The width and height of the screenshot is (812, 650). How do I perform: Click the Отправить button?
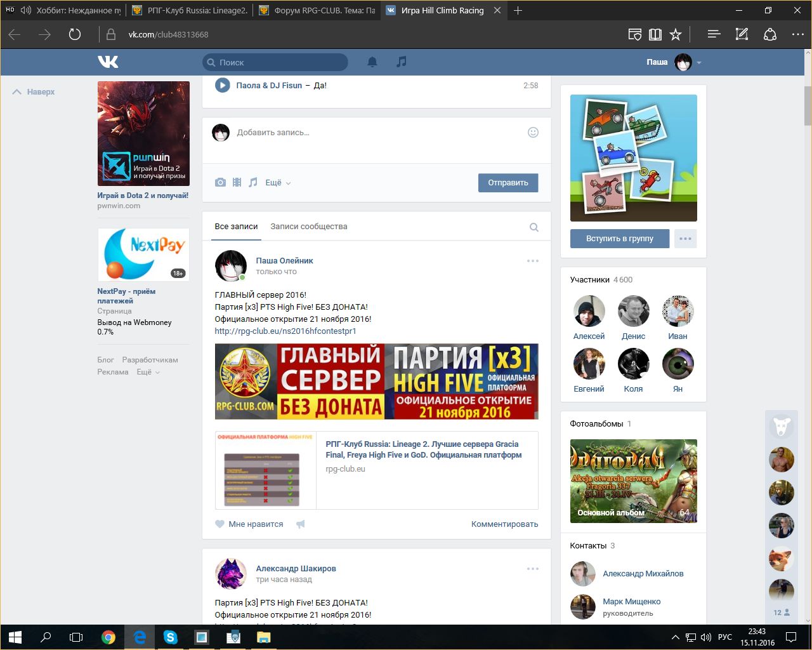pyautogui.click(x=508, y=183)
